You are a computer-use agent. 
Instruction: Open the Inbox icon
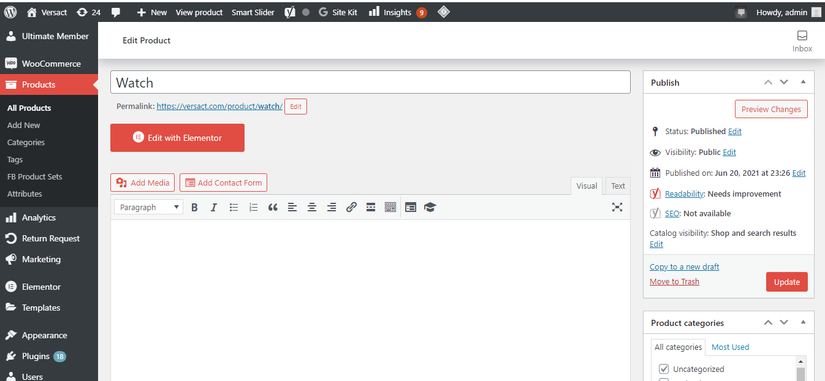[x=802, y=41]
